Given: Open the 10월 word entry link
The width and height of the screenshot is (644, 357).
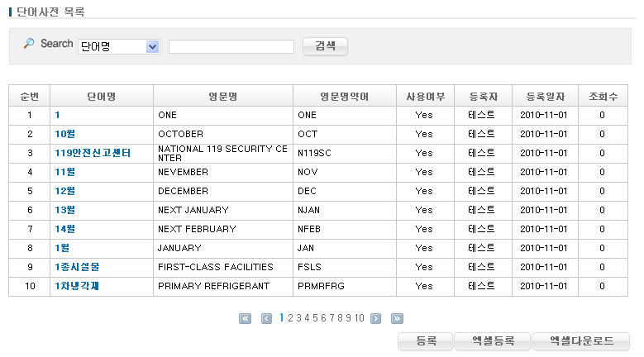Looking at the screenshot, I should (65, 134).
